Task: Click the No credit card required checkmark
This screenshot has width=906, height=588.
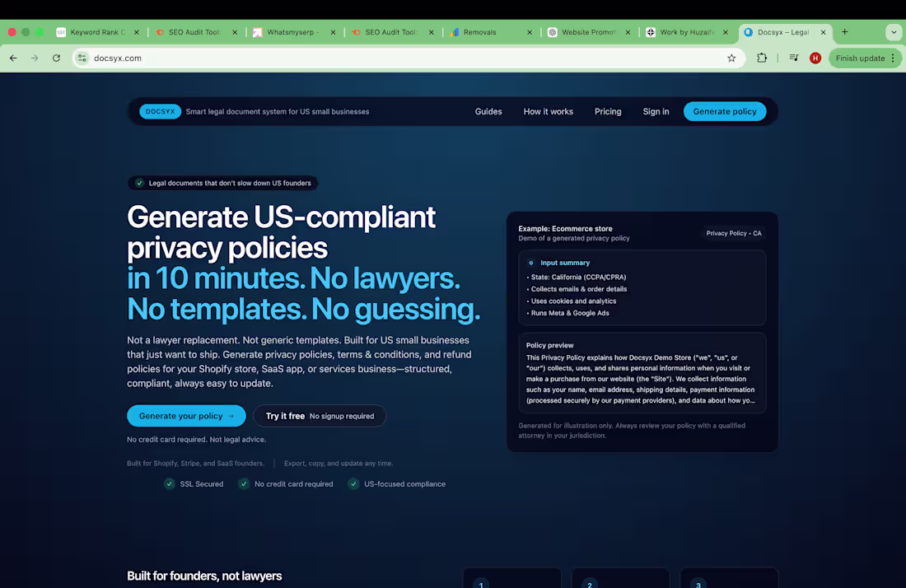Action: pyautogui.click(x=244, y=484)
